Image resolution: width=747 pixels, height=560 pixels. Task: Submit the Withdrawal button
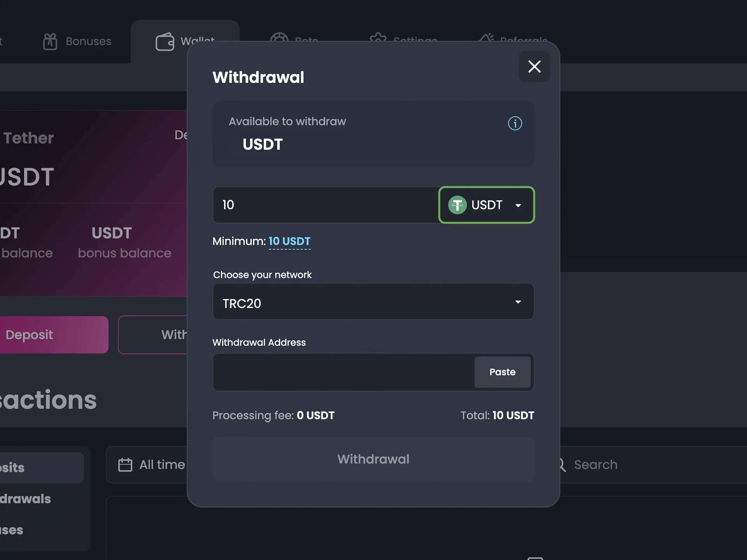(373, 459)
